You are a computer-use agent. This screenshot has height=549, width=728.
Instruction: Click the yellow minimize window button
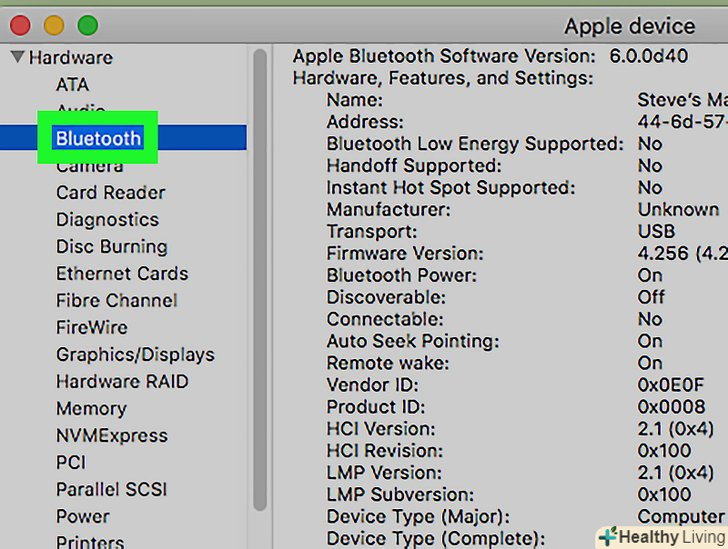pyautogui.click(x=54, y=25)
